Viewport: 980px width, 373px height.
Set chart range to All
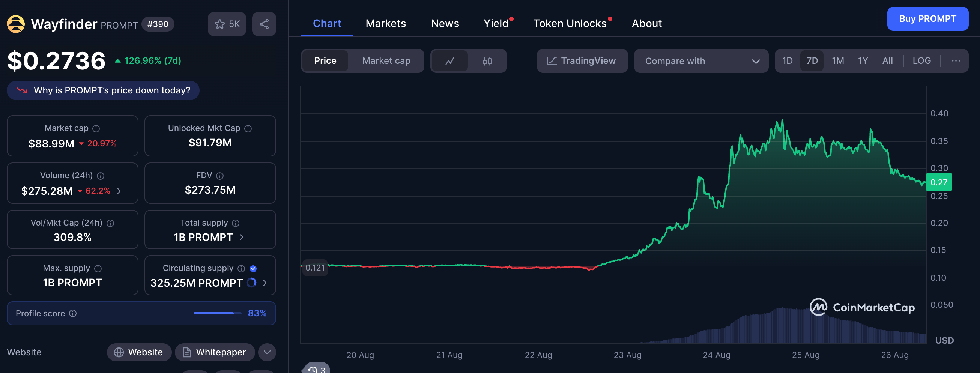(888, 61)
